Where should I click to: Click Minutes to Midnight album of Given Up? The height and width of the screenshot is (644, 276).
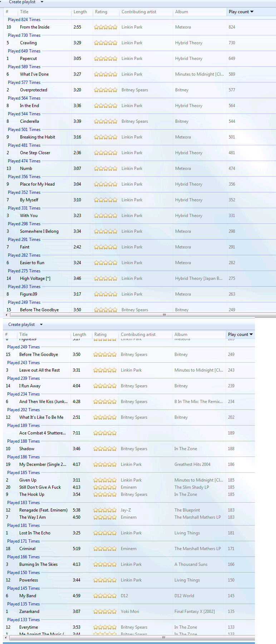pos(199,480)
